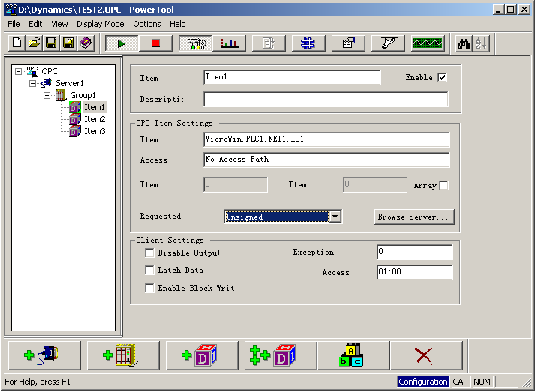This screenshot has width=538, height=392.
Task: Open the Display Mode menu
Action: click(x=100, y=24)
